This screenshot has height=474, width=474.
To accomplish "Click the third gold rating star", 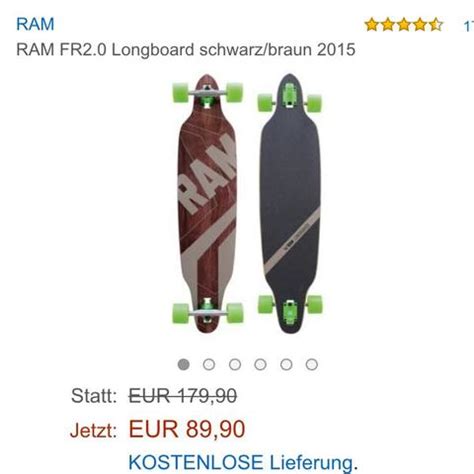I will click(x=404, y=25).
